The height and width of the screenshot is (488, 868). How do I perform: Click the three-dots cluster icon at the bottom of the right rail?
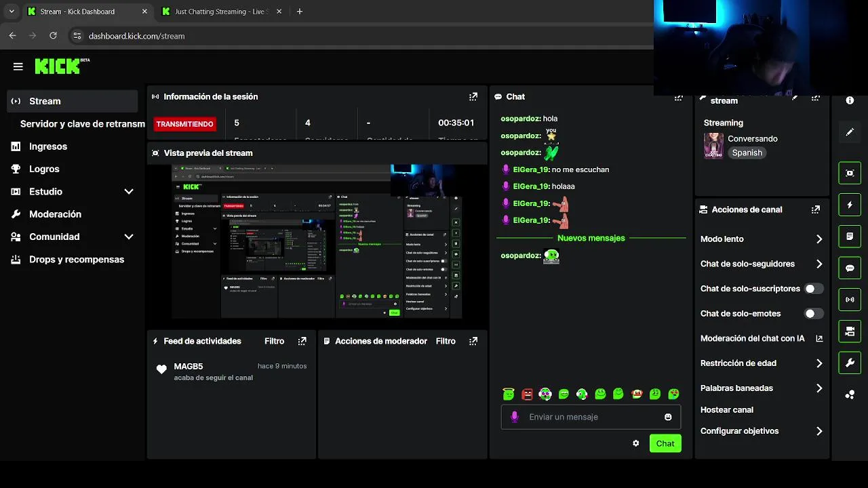(850, 394)
